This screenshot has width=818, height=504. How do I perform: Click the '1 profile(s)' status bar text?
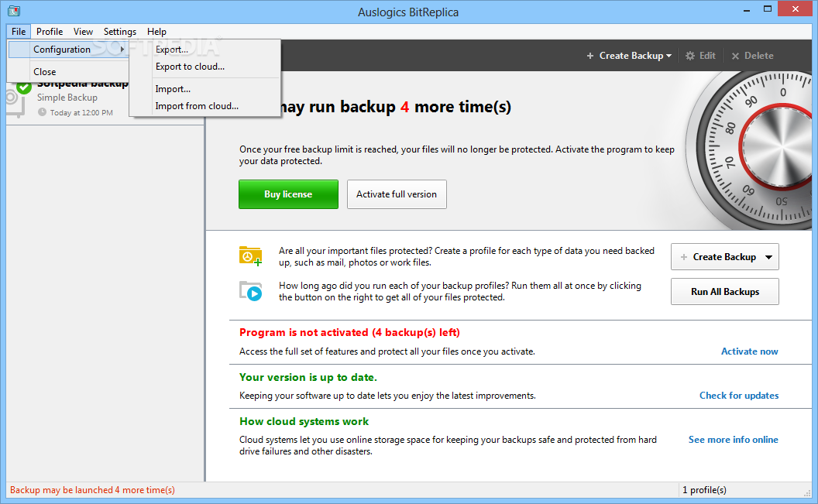tap(704, 490)
